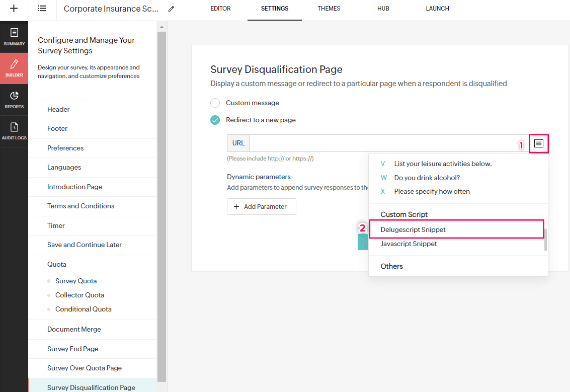Open the Summary sidebar icon
Image resolution: width=570 pixels, height=392 pixels.
pyautogui.click(x=14, y=37)
